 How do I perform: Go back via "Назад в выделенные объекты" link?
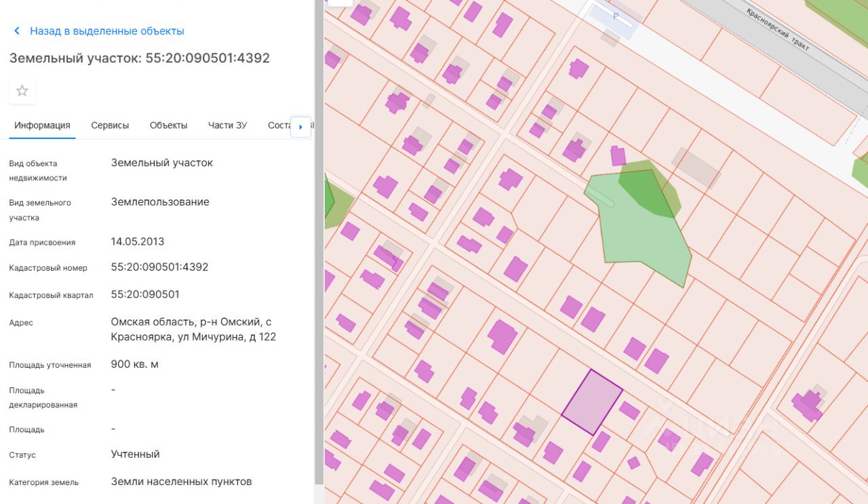coord(107,31)
